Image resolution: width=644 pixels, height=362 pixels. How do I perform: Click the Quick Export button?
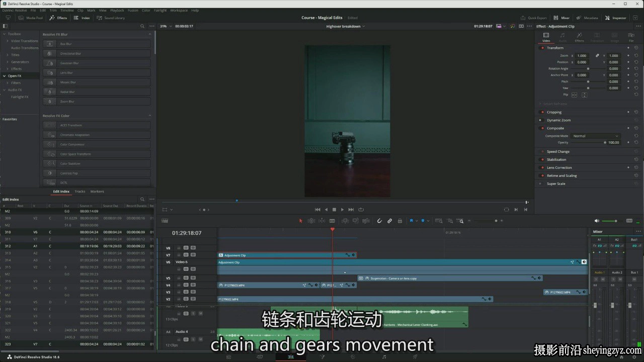[x=534, y=18]
